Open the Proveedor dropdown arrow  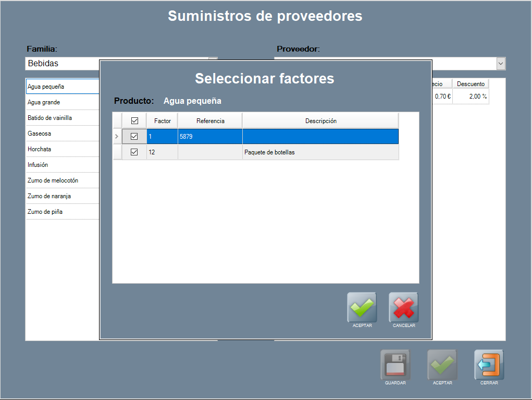click(501, 64)
